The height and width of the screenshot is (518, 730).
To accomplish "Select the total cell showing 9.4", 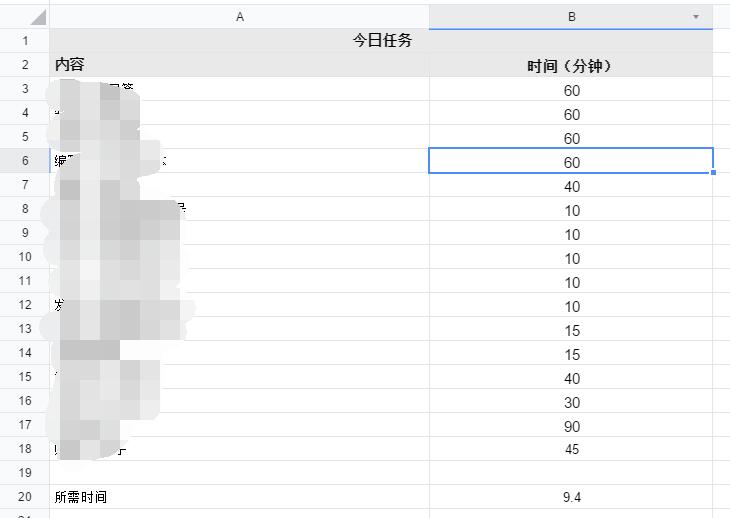I will click(571, 497).
